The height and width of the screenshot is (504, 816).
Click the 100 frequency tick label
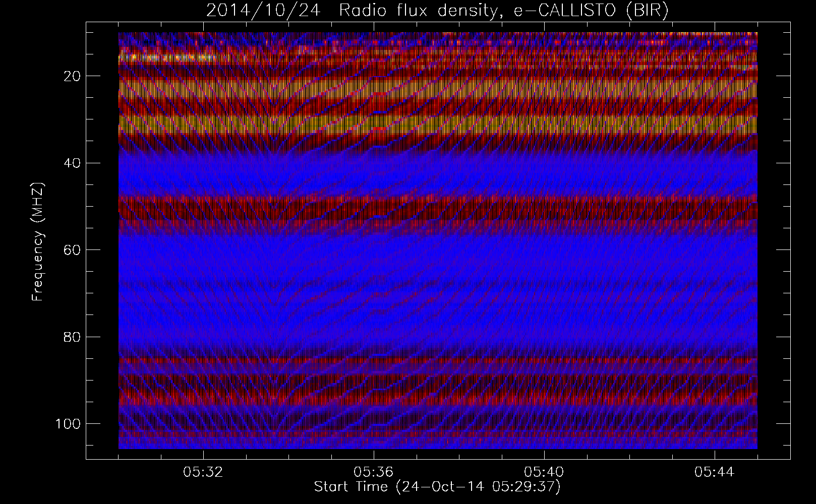pos(68,423)
